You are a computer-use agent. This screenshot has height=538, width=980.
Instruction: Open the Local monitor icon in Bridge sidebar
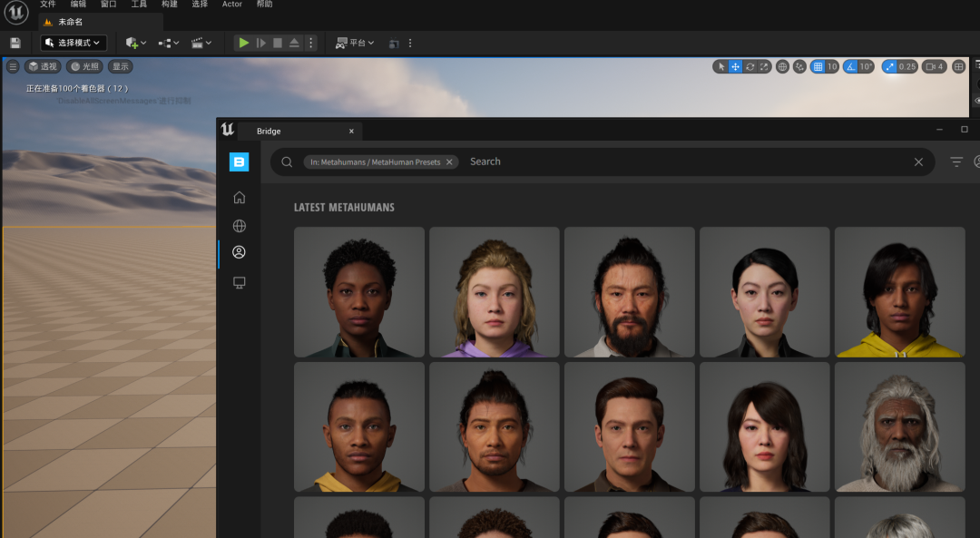coord(239,282)
